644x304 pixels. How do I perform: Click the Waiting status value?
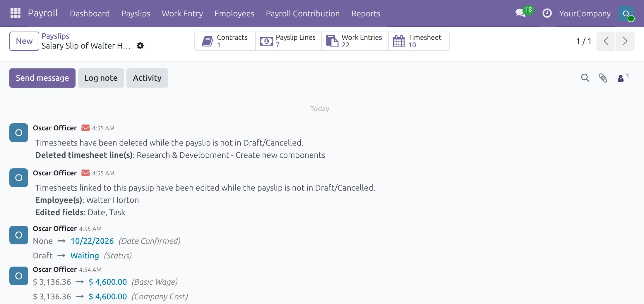pos(85,256)
